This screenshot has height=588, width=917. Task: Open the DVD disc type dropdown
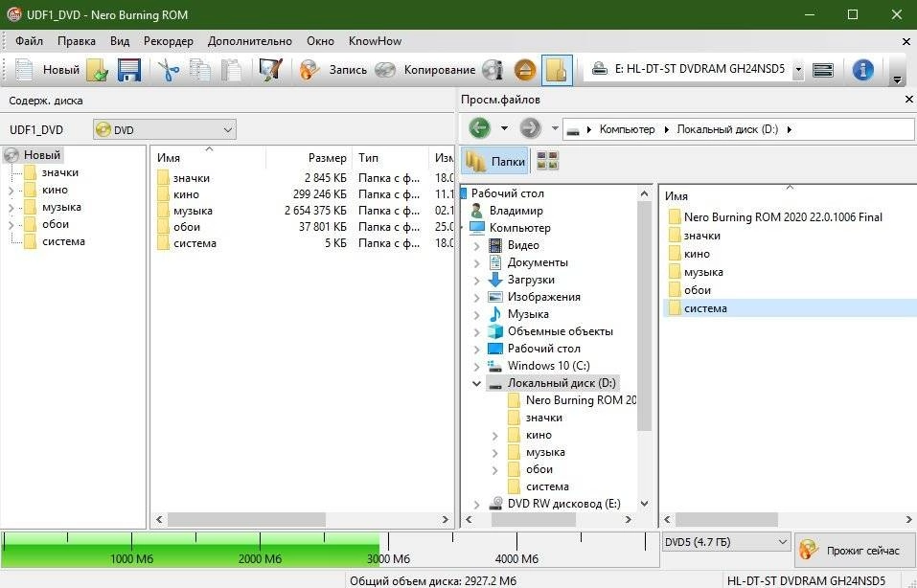click(165, 129)
